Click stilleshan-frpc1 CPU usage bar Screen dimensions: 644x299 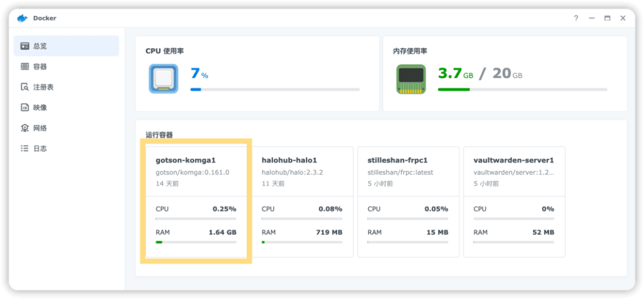[408, 219]
